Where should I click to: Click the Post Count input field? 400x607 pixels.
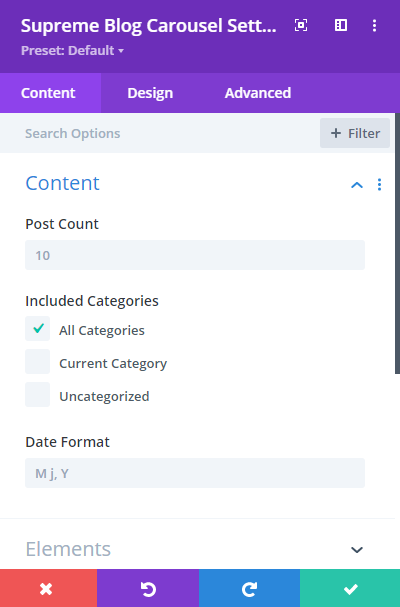pyautogui.click(x=195, y=255)
